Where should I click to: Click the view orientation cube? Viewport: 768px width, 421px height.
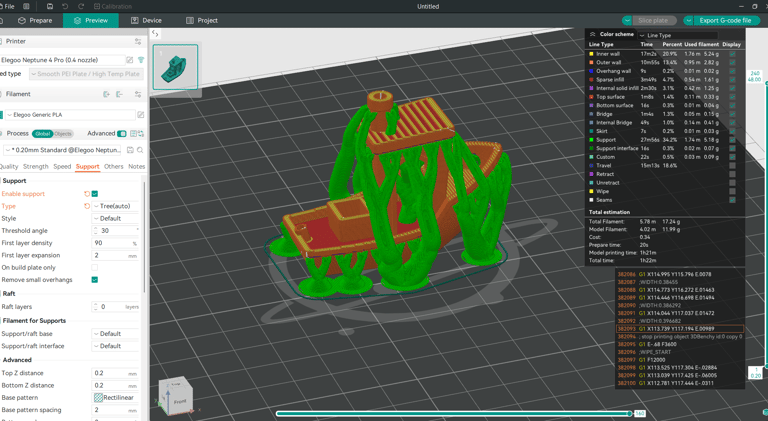click(175, 396)
